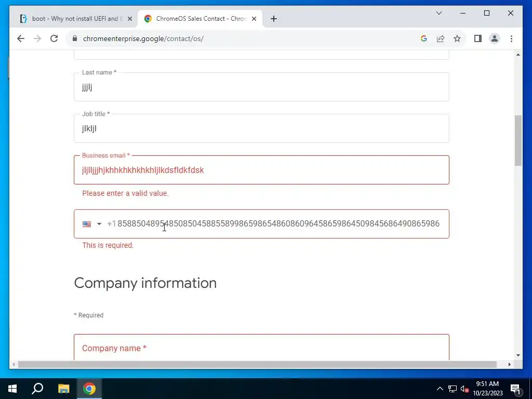Click into the Business email field
The width and height of the screenshot is (532, 399).
click(x=261, y=170)
